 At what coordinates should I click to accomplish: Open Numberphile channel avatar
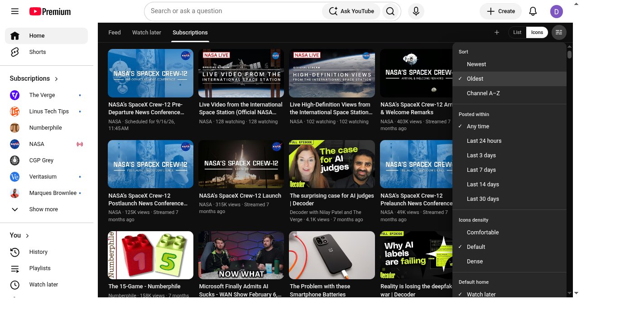(x=15, y=128)
